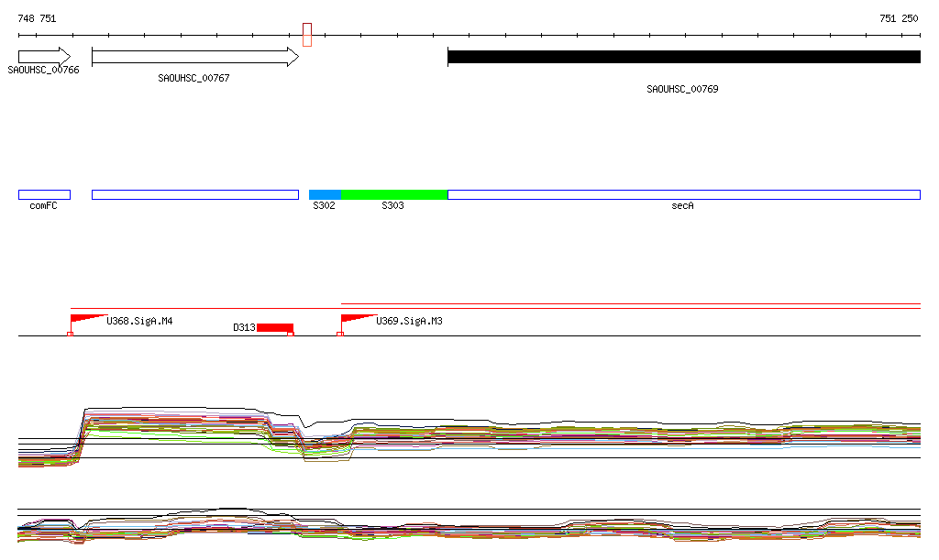
Task: Click the SAOUHSC_00769 text label
Action: point(682,89)
